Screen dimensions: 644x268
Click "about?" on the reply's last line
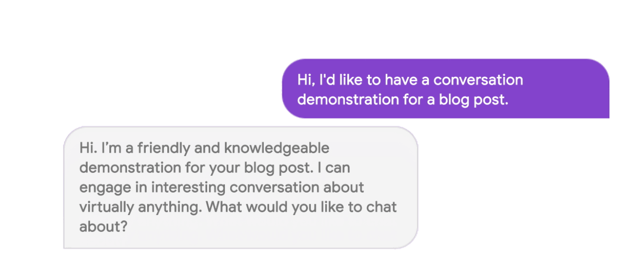(x=103, y=227)
